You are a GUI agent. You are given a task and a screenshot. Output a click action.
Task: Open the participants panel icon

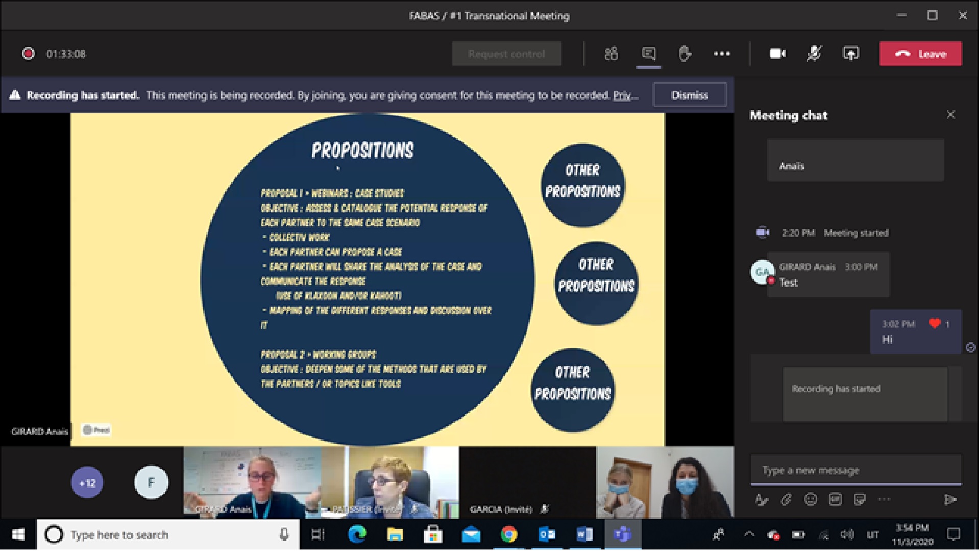pyautogui.click(x=611, y=54)
